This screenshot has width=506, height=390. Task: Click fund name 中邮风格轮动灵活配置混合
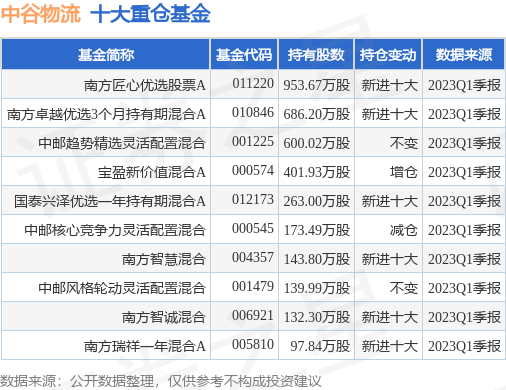tap(122, 288)
